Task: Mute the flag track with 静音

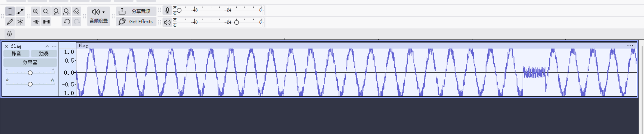Action: tap(16, 53)
